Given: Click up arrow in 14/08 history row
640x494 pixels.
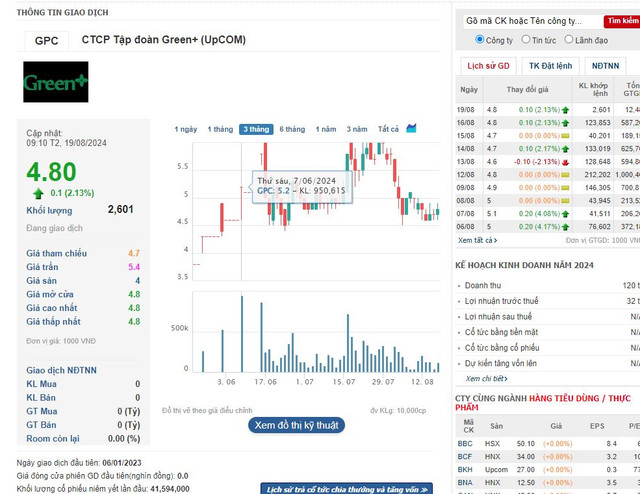Looking at the screenshot, I should [x=565, y=149].
